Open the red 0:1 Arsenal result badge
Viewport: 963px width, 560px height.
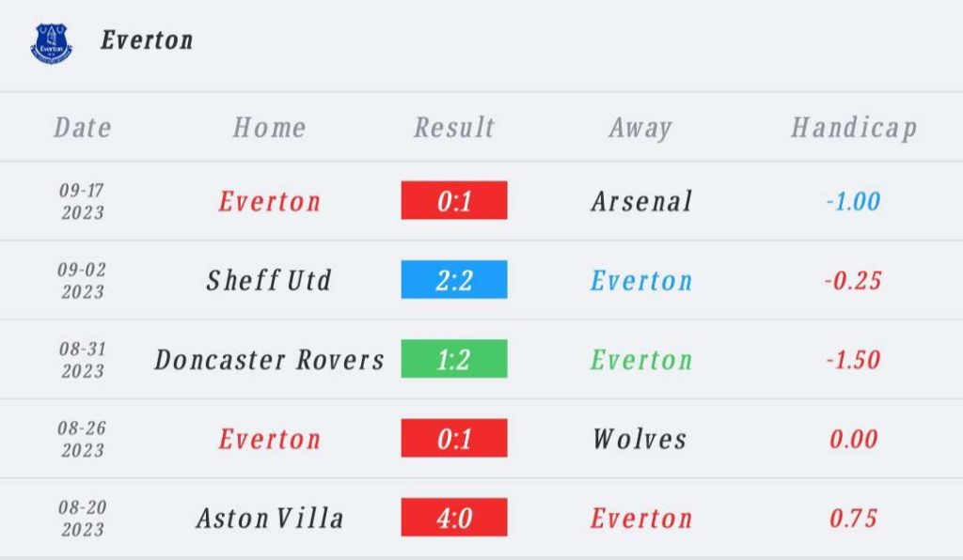454,201
